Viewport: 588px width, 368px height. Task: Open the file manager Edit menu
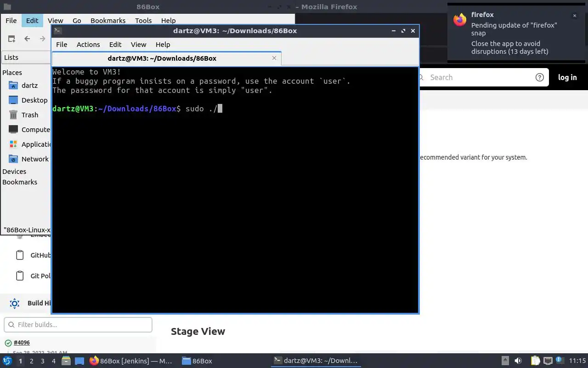tap(32, 21)
